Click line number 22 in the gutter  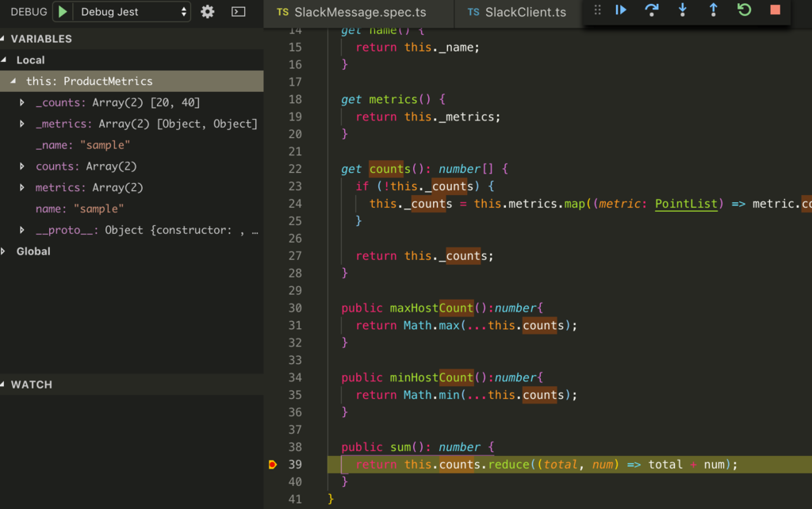[x=295, y=169]
